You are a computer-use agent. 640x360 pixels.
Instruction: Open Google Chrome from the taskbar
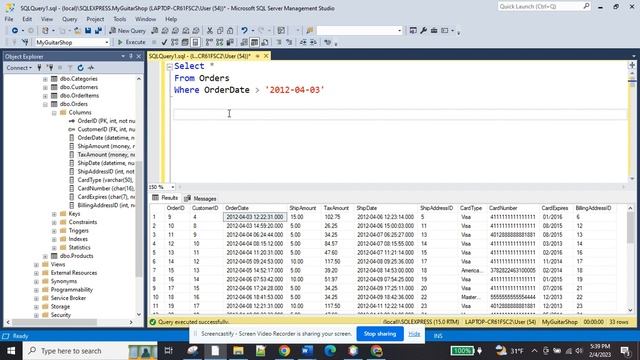pos(284,351)
